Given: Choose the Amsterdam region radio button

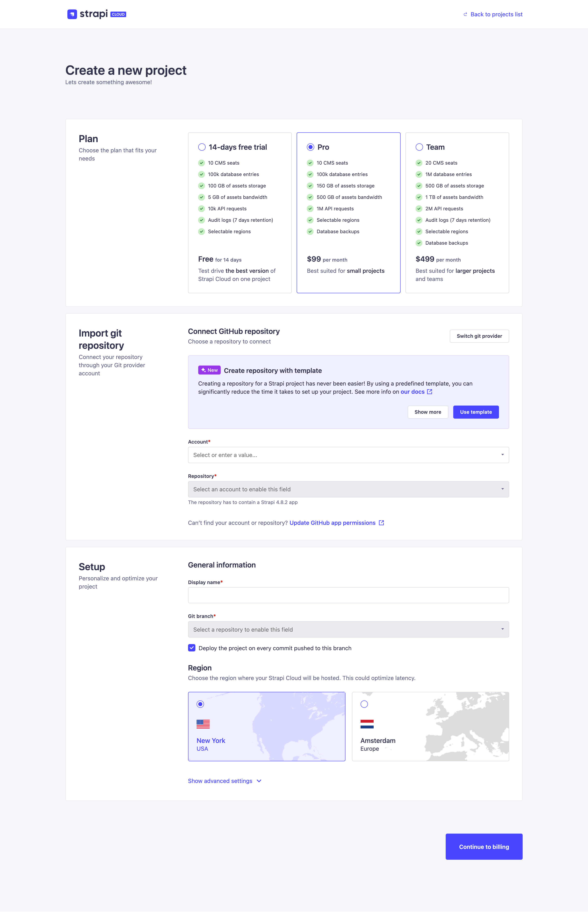Looking at the screenshot, I should (x=364, y=704).
